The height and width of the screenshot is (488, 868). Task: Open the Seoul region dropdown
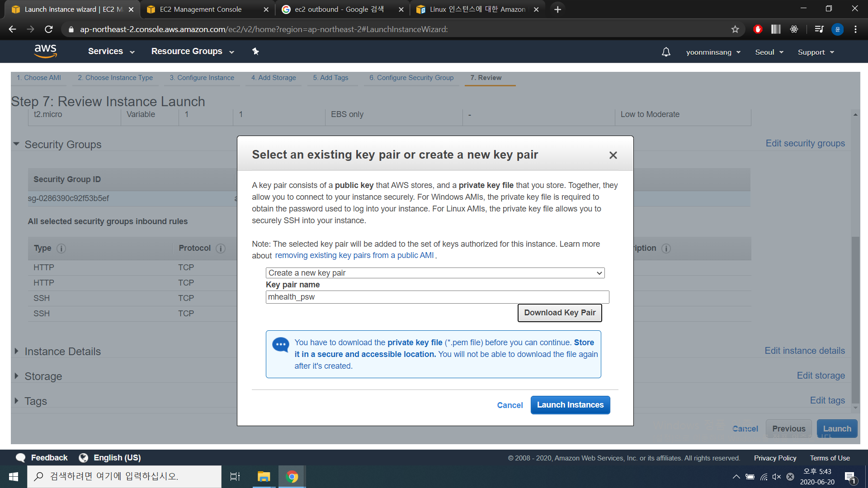click(x=769, y=52)
